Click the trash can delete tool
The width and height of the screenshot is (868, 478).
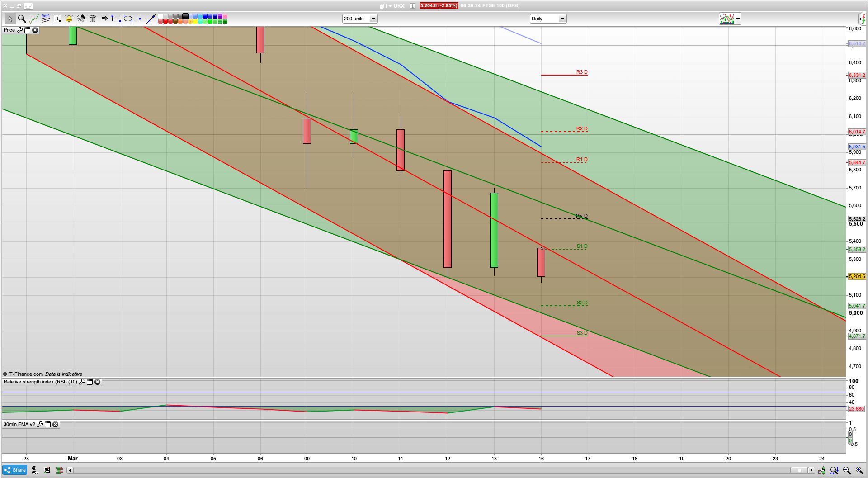click(x=93, y=19)
